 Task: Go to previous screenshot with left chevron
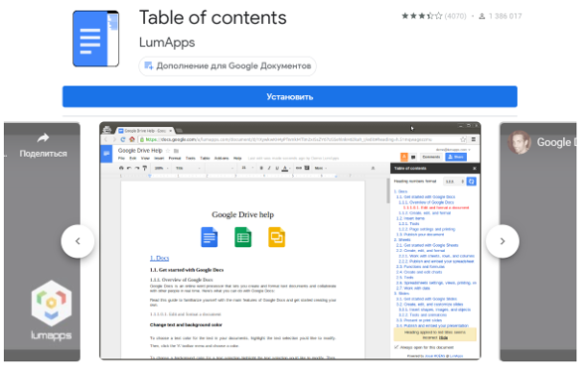pyautogui.click(x=77, y=241)
